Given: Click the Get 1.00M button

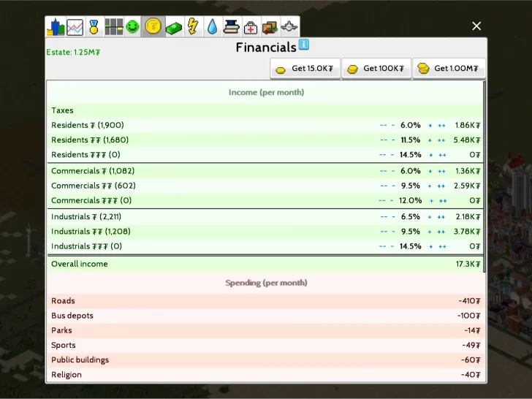Looking at the screenshot, I should tap(448, 69).
